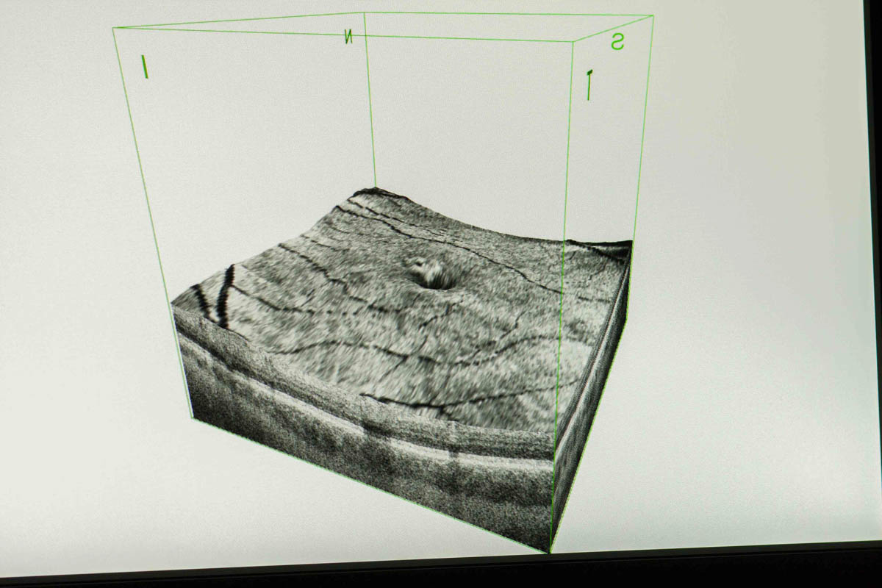882x588 pixels.
Task: Click the "S" superior orientation label
Action: tap(617, 43)
